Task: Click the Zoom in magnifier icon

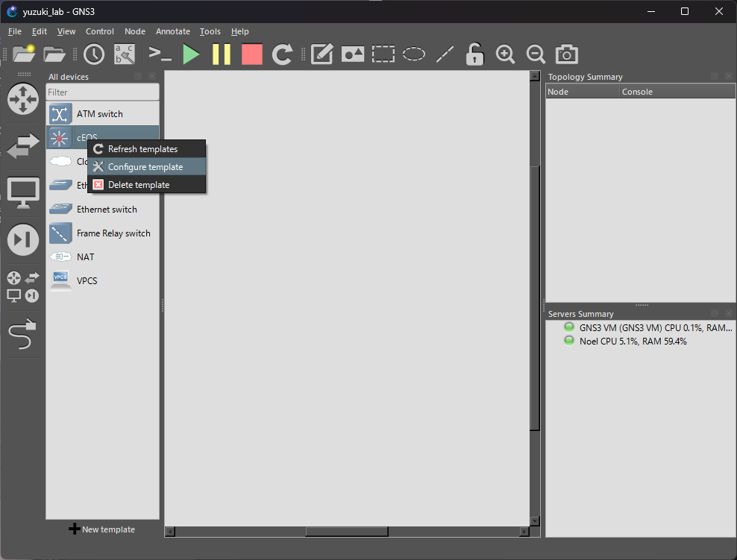Action: [505, 54]
